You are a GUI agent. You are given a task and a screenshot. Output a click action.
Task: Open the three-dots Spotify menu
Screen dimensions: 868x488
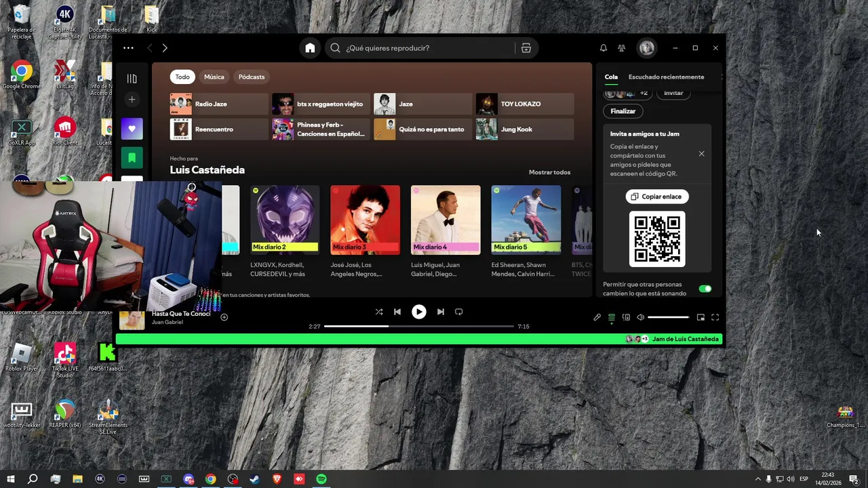[x=128, y=48]
